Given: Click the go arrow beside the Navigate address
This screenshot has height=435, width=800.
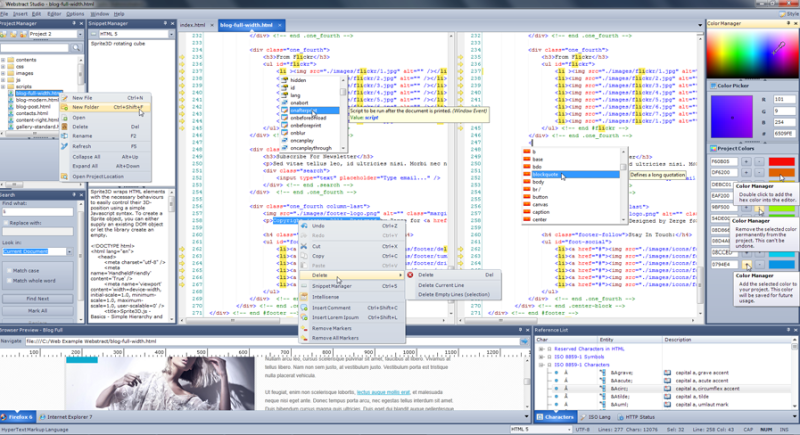Looking at the screenshot, I should tap(524, 341).
